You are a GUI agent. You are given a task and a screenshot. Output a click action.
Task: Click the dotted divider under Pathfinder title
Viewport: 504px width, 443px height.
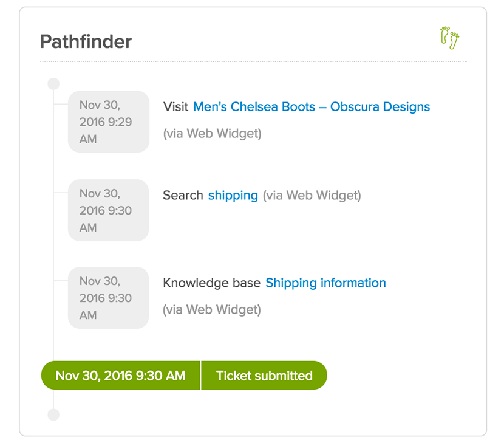pyautogui.click(x=253, y=61)
